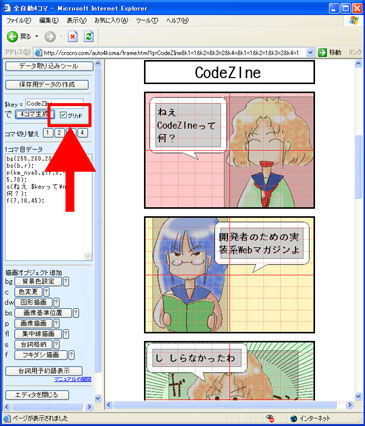Click the Internet zone globe icon
The height and width of the screenshot is (426, 365).
pyautogui.click(x=293, y=418)
